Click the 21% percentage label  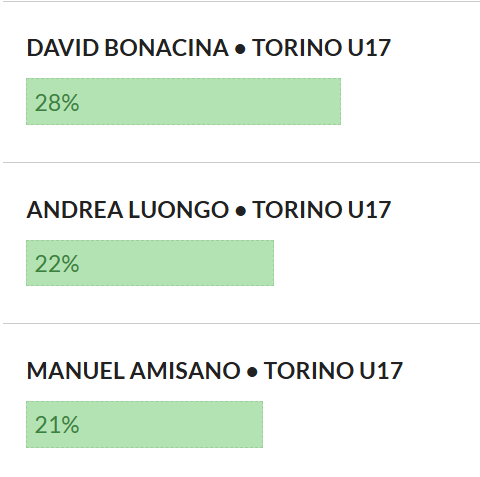point(57,425)
